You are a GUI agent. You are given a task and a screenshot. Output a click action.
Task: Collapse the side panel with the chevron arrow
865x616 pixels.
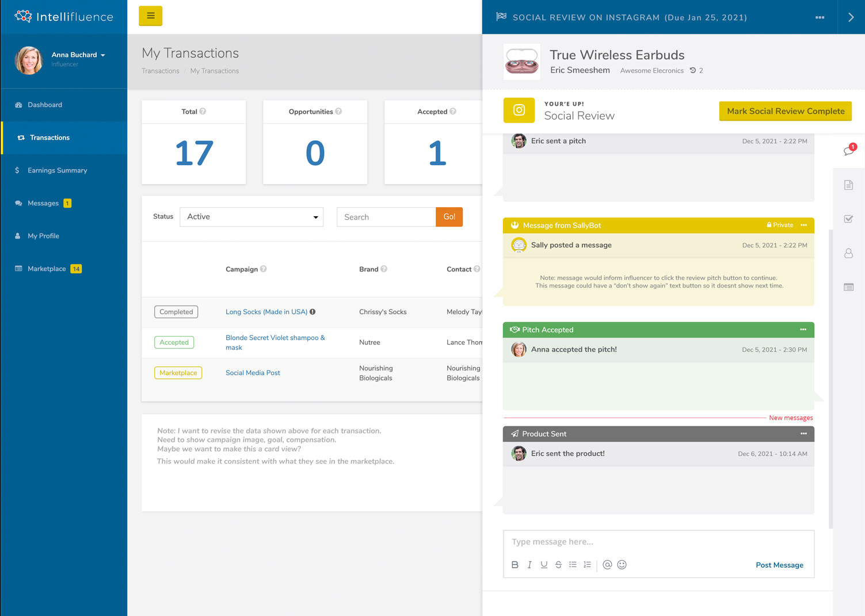pos(851,17)
